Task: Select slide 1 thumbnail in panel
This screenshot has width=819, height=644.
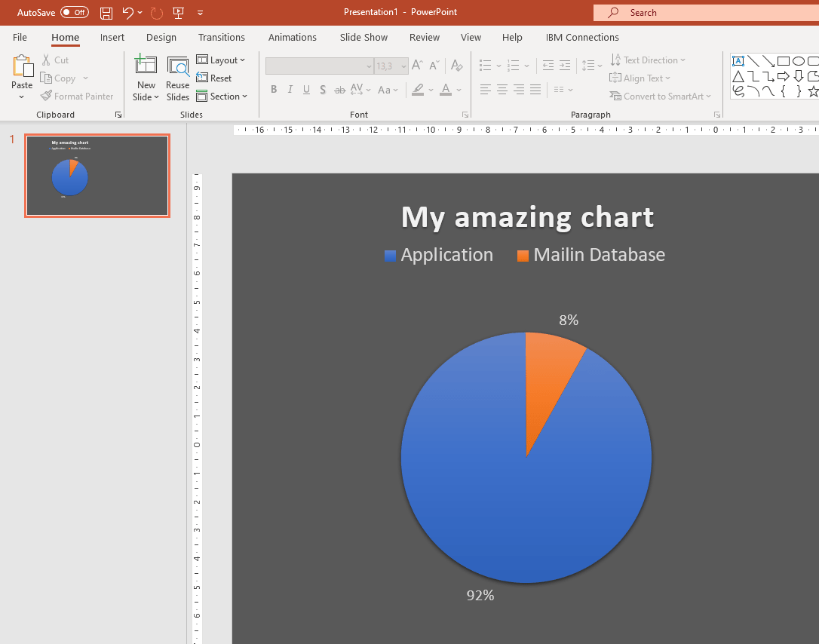Action: pos(97,176)
